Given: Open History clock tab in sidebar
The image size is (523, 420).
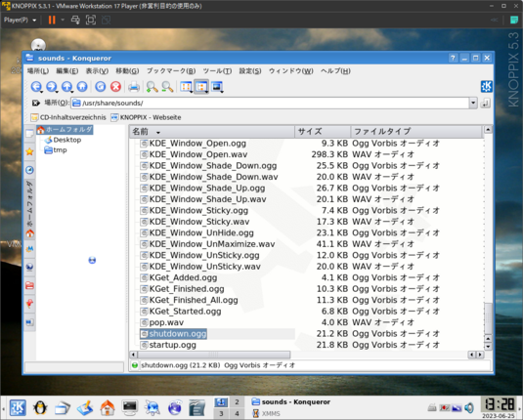Looking at the screenshot, I should coord(29,170).
